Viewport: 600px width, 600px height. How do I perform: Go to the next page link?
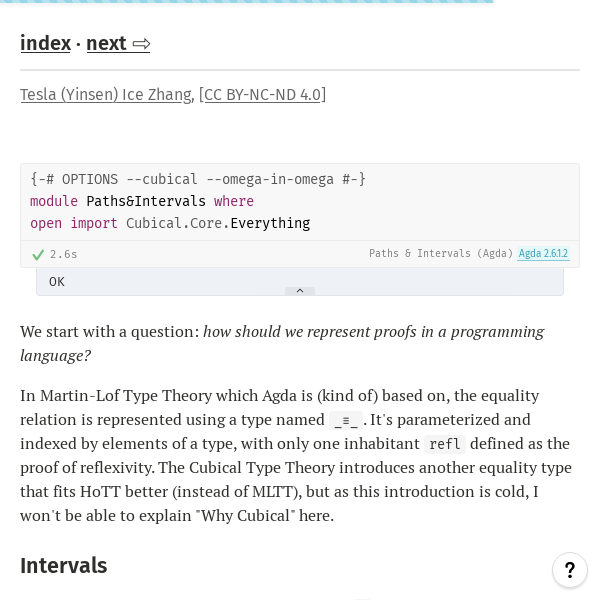(x=118, y=43)
